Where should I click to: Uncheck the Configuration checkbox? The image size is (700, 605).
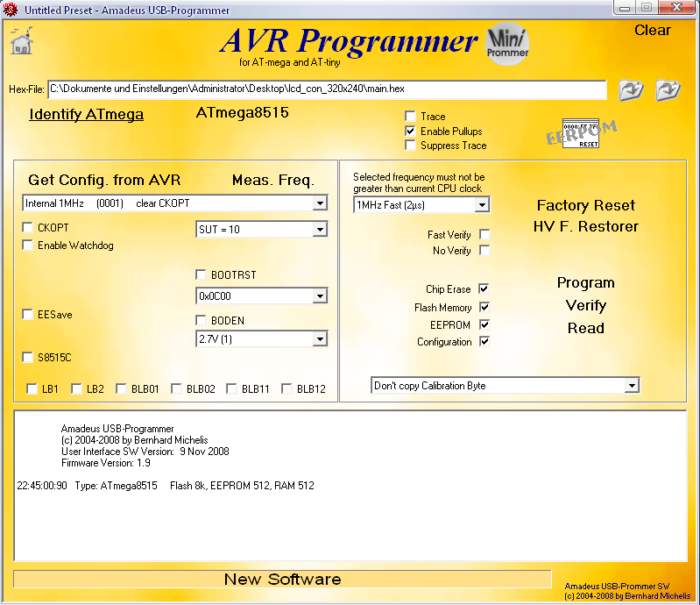pyautogui.click(x=484, y=341)
